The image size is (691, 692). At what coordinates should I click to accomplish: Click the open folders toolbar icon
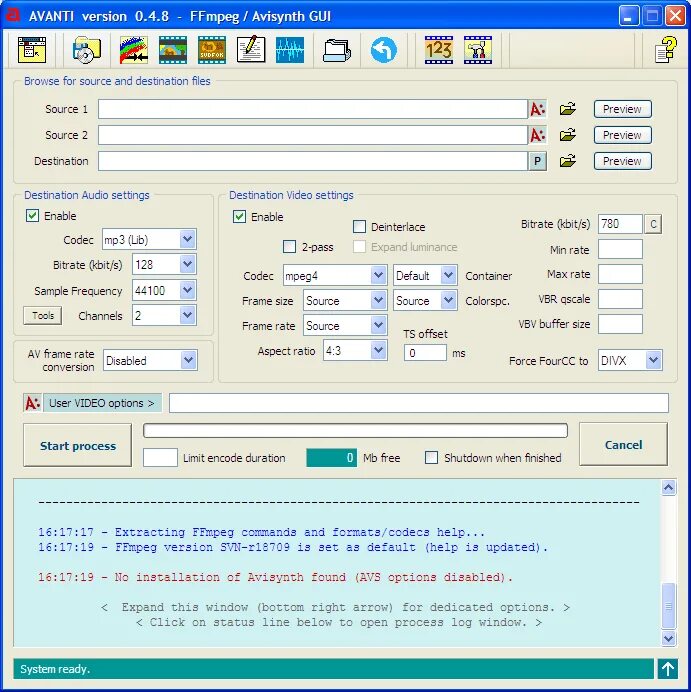point(337,50)
